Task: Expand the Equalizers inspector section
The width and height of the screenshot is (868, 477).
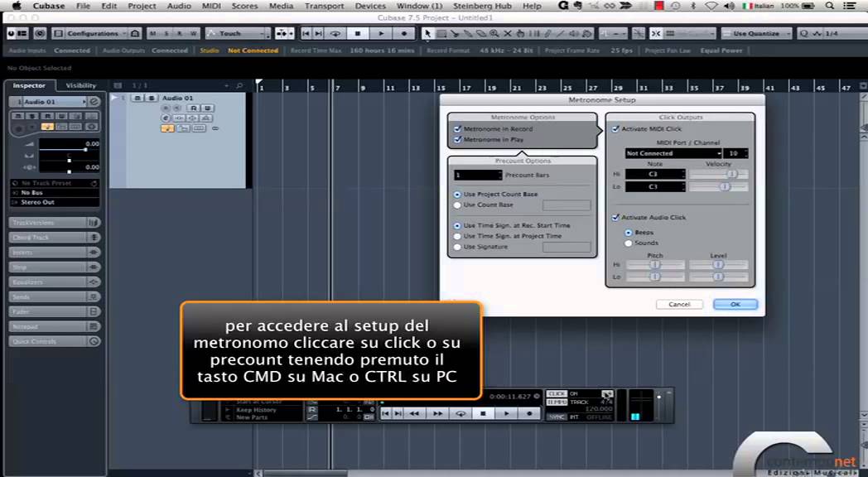Action: tap(55, 282)
